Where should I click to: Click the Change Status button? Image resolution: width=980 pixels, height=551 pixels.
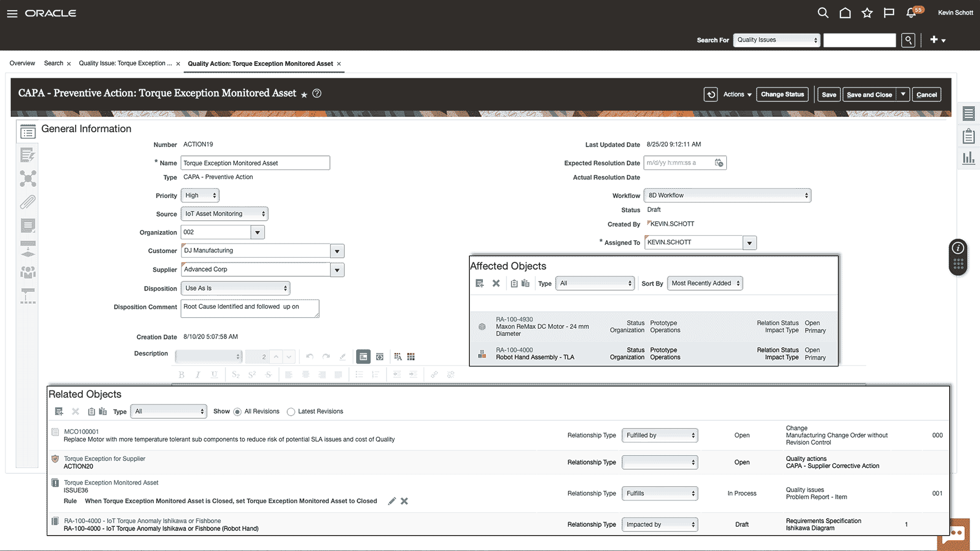click(782, 95)
